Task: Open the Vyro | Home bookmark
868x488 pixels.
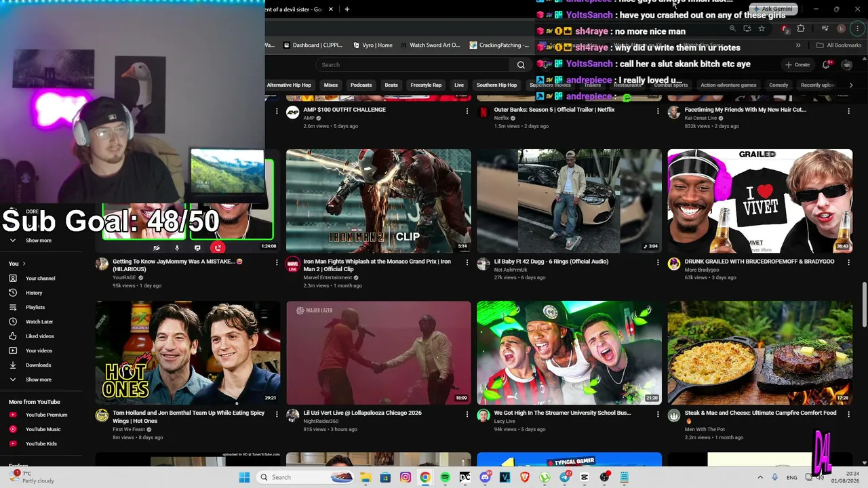Action: tap(373, 45)
